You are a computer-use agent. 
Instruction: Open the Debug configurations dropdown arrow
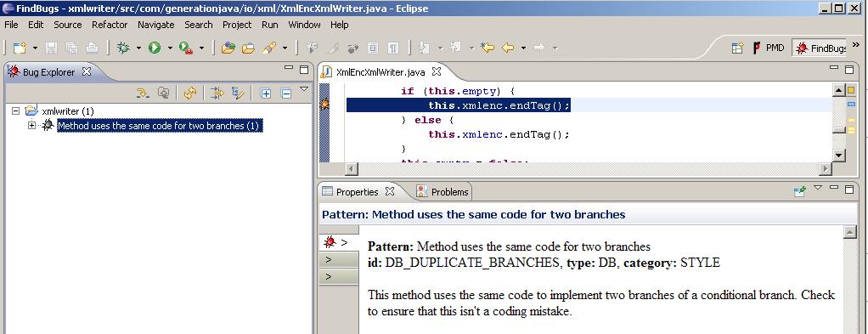(x=138, y=48)
